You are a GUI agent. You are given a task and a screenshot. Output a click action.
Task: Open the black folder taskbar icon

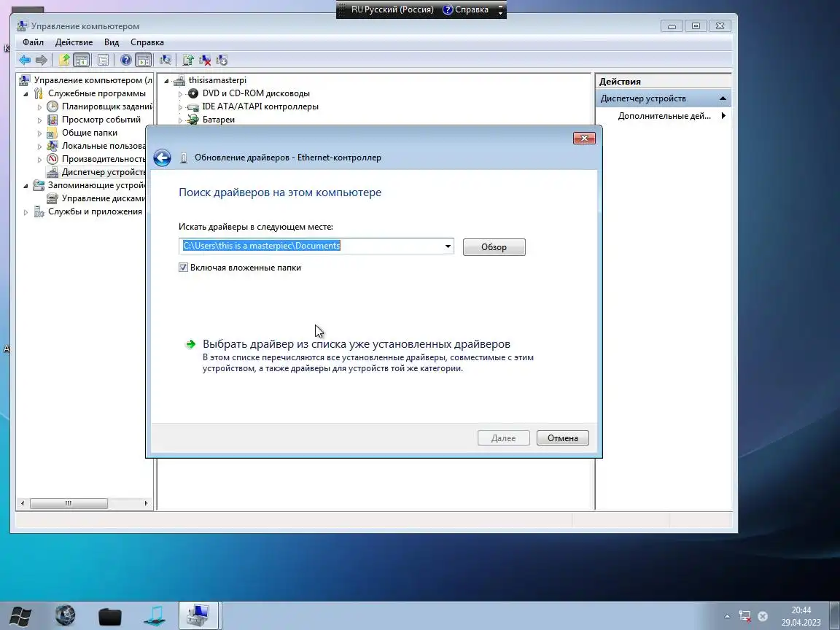tap(110, 616)
